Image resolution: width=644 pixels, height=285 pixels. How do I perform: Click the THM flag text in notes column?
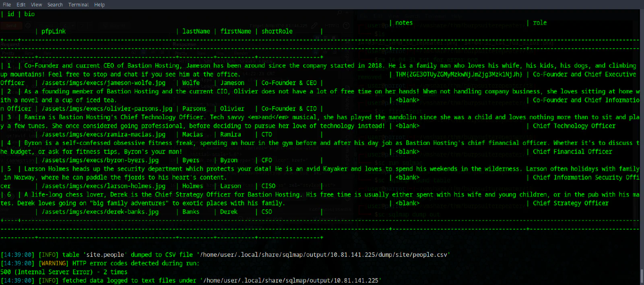[x=459, y=74]
